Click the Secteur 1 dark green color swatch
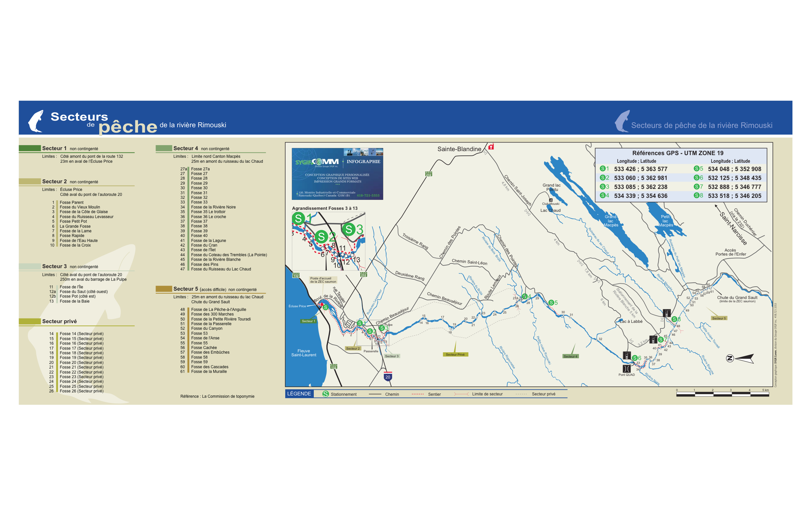Screen dimensions: 812x525 coord(30,148)
